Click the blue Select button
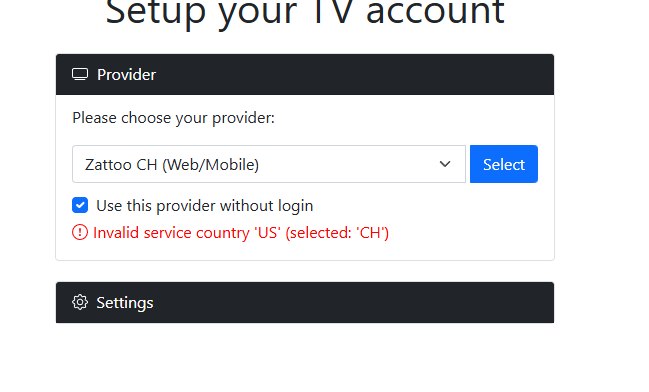 click(504, 164)
